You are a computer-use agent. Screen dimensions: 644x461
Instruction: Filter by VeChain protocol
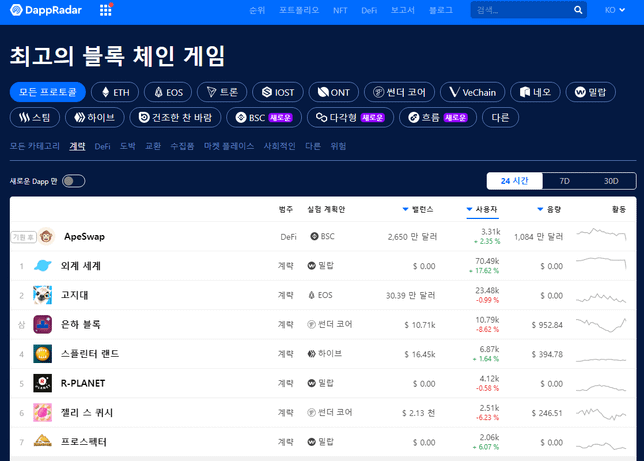pos(472,92)
